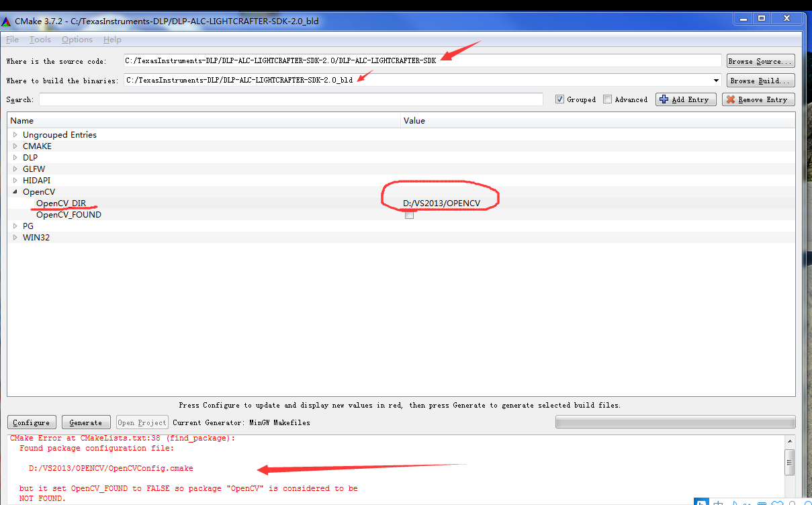
Task: Focus the Search input field
Action: pyautogui.click(x=291, y=99)
